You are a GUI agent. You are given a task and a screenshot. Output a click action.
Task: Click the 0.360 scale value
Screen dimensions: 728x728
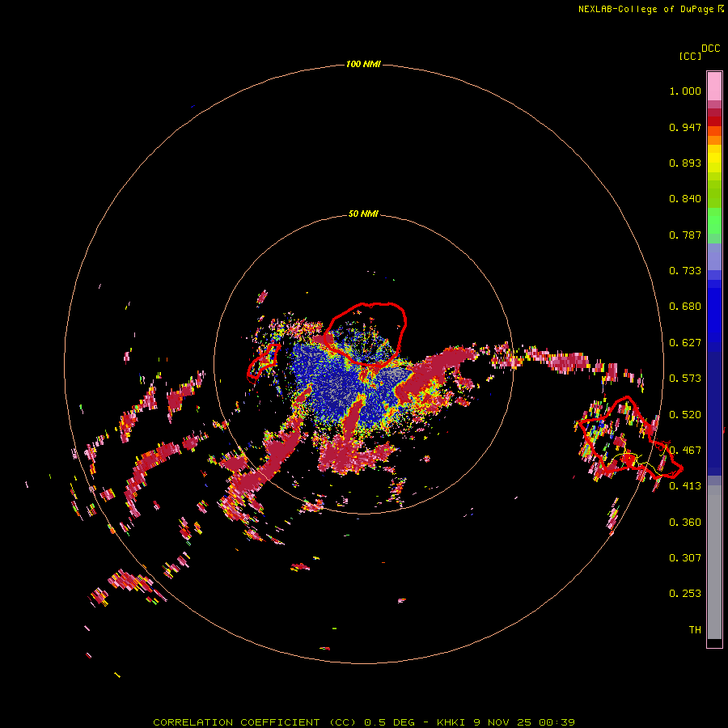tap(685, 523)
